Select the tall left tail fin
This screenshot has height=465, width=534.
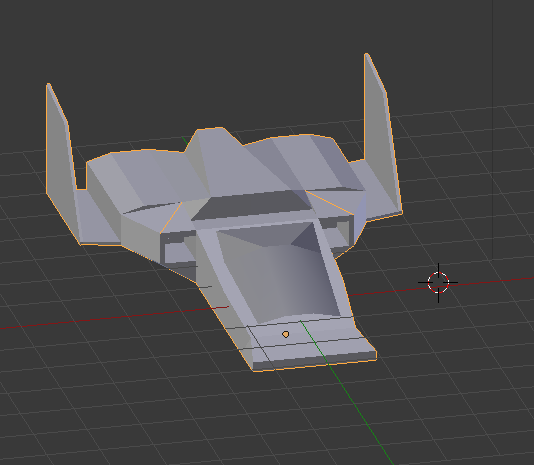click(x=60, y=150)
